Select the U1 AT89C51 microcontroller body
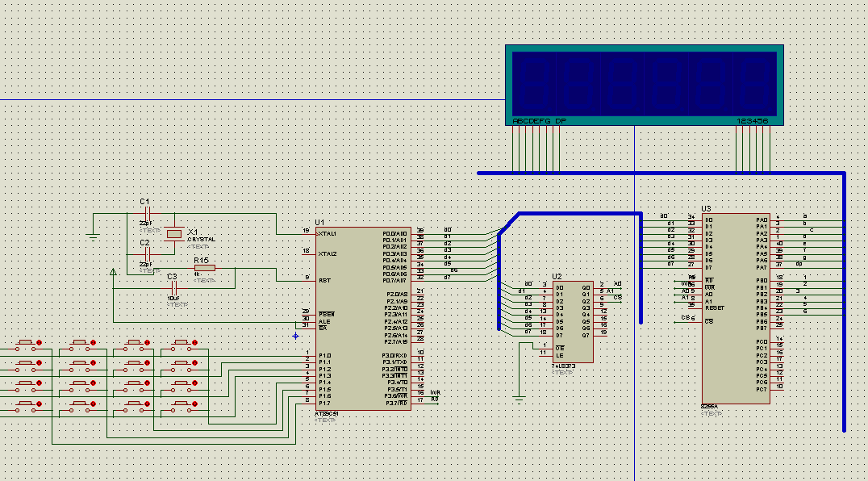The height and width of the screenshot is (481, 868). (x=363, y=318)
